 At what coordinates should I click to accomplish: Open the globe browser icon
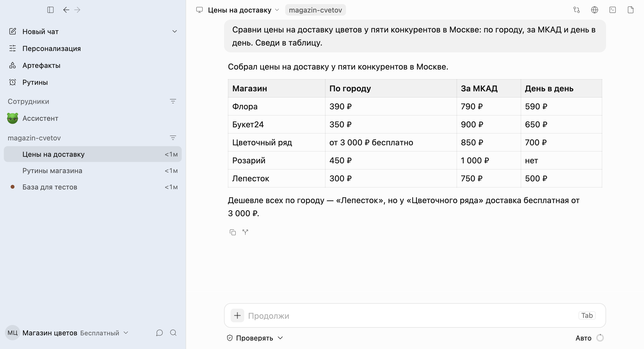[595, 10]
